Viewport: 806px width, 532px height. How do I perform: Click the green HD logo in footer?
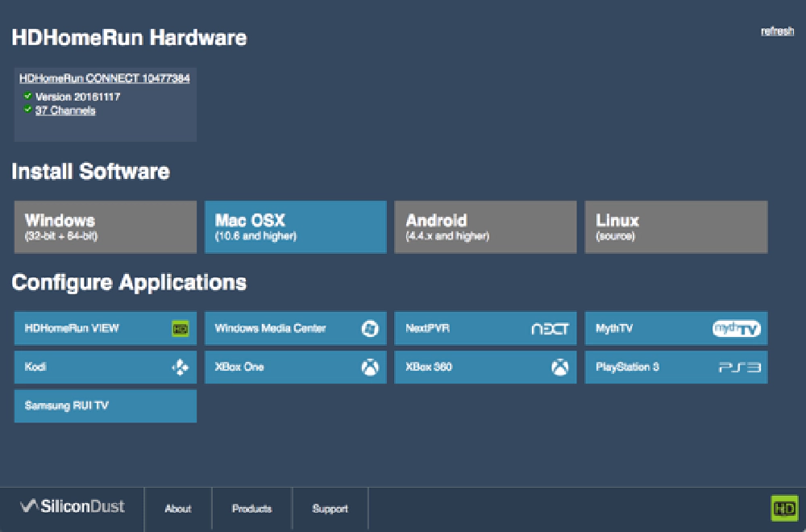tap(784, 509)
